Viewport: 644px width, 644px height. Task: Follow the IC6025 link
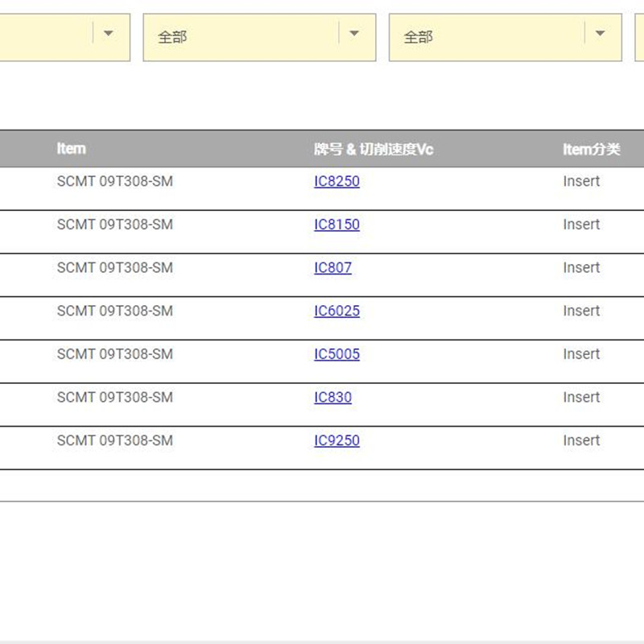tap(336, 312)
